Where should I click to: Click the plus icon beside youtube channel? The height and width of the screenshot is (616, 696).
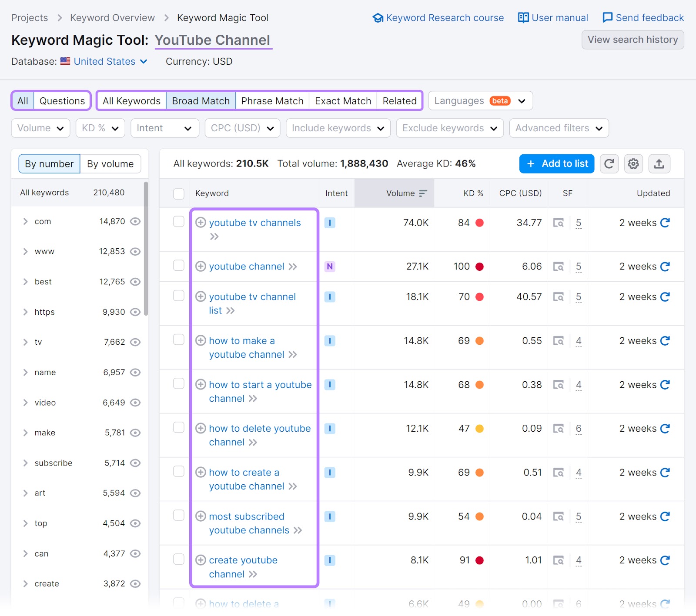201,266
